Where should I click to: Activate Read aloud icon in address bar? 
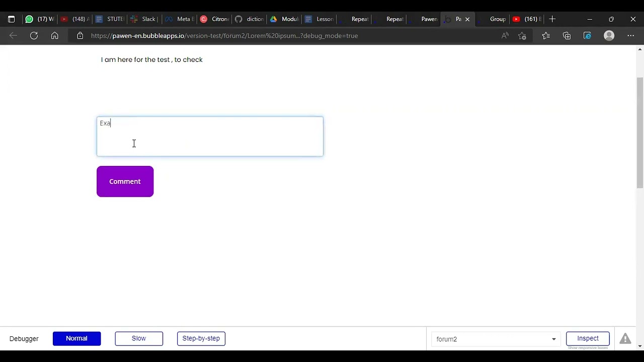505,36
